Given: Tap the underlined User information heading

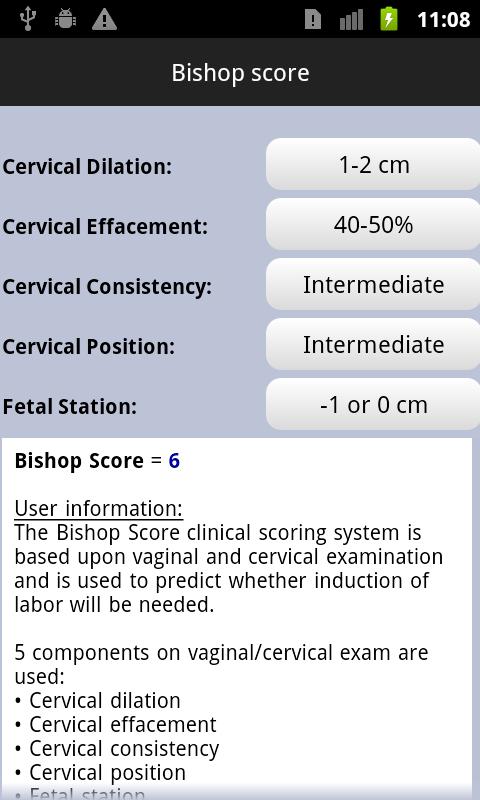Looking at the screenshot, I should [98, 509].
